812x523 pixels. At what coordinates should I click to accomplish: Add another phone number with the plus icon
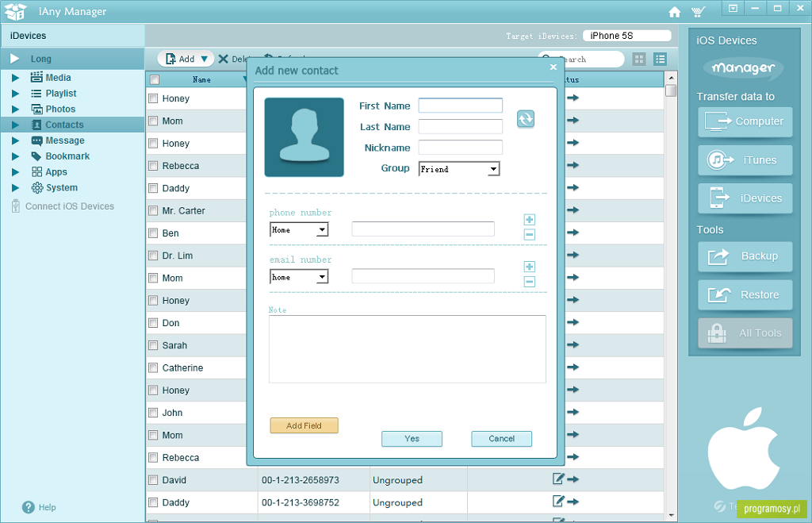click(x=529, y=220)
